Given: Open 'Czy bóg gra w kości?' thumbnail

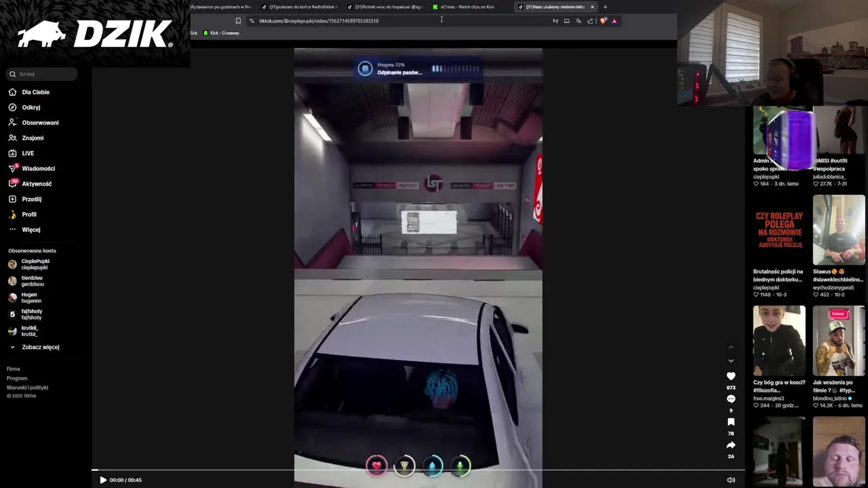Looking at the screenshot, I should pyautogui.click(x=779, y=340).
